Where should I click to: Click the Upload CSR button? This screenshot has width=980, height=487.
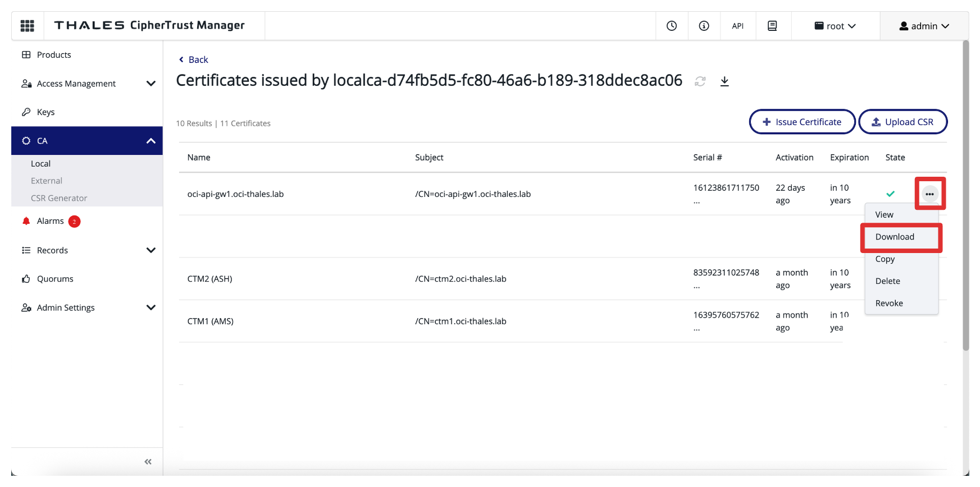tap(902, 122)
